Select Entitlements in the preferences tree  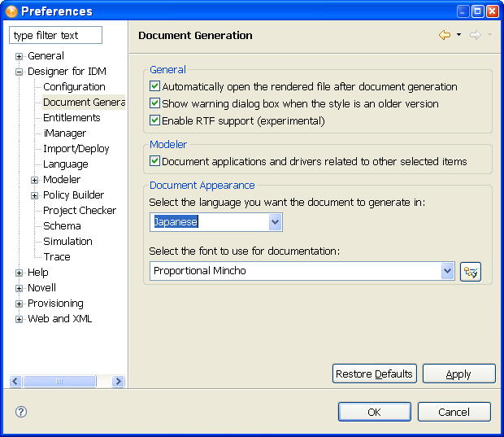tap(72, 118)
